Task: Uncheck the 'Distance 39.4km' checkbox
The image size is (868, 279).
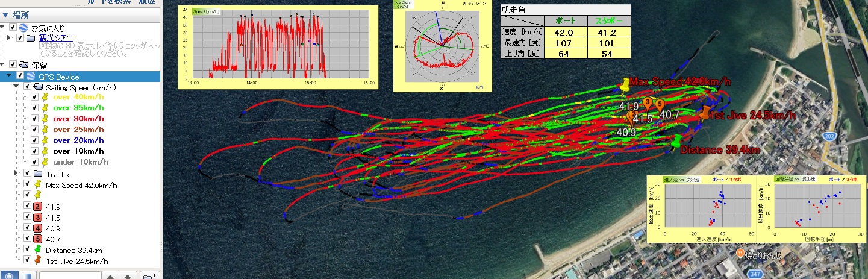Action: point(27,250)
